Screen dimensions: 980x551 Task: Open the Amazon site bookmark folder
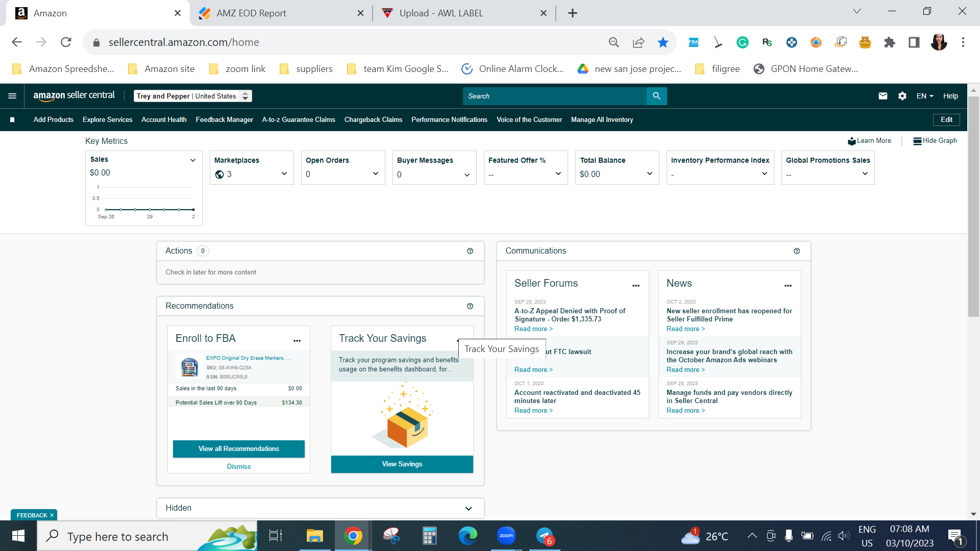(x=161, y=69)
